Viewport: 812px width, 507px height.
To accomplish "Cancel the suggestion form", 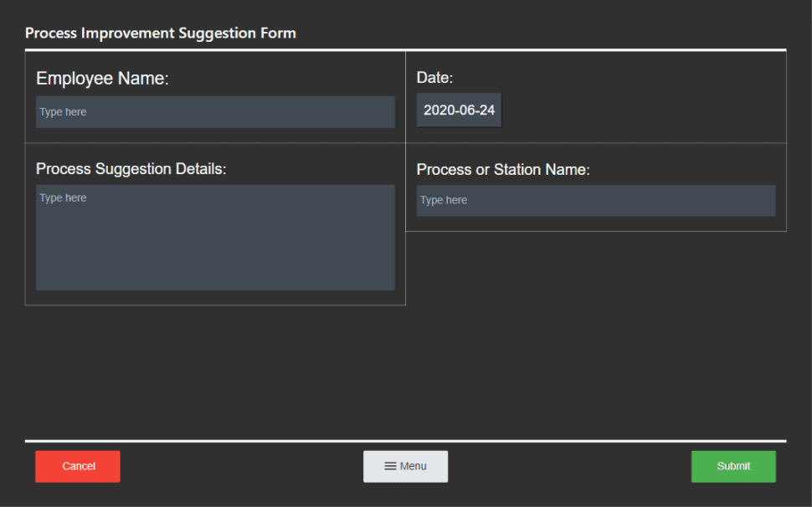I will (78, 467).
